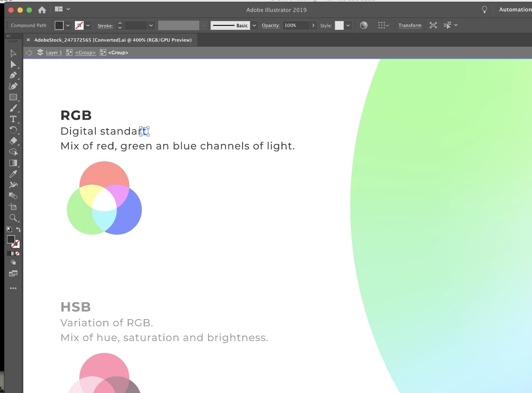Click the Style swatch box
The width and height of the screenshot is (532, 393).
tap(339, 25)
